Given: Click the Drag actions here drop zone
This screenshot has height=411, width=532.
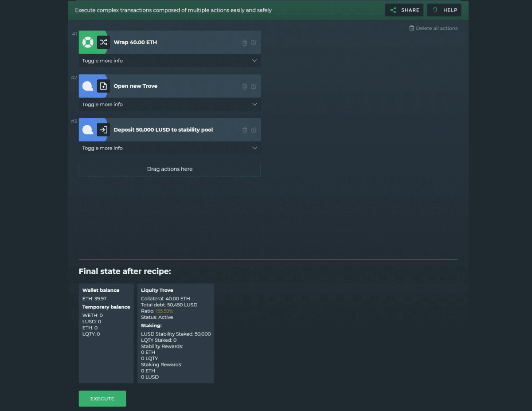Looking at the screenshot, I should point(170,169).
